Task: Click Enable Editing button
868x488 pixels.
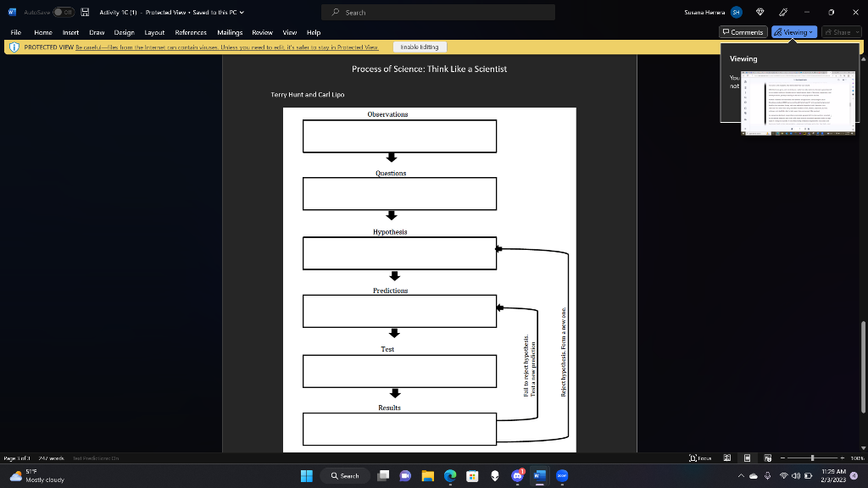Action: click(x=420, y=47)
